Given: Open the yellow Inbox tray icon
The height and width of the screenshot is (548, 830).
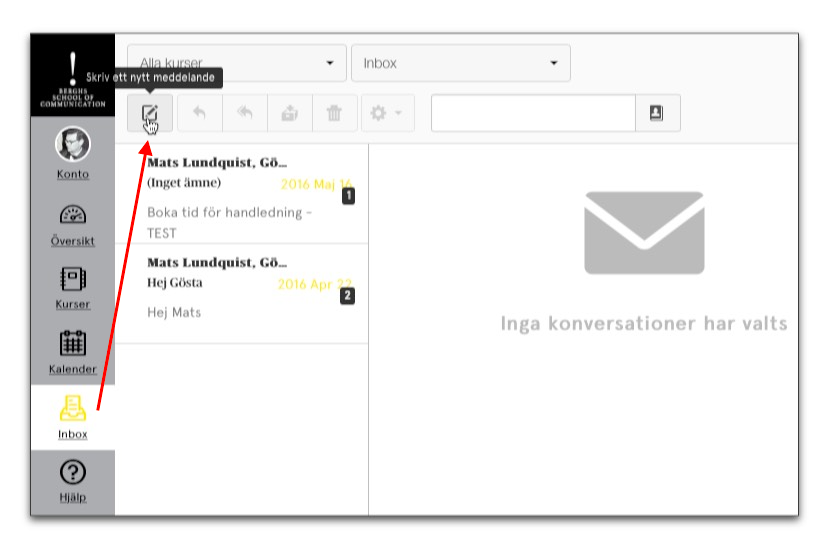Looking at the screenshot, I should [73, 408].
